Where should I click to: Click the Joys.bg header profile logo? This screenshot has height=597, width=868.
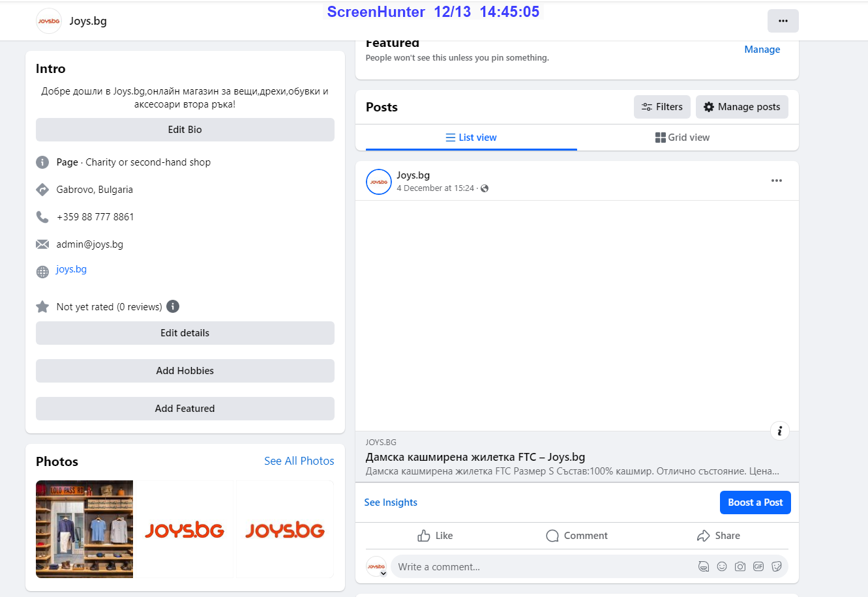coord(49,21)
